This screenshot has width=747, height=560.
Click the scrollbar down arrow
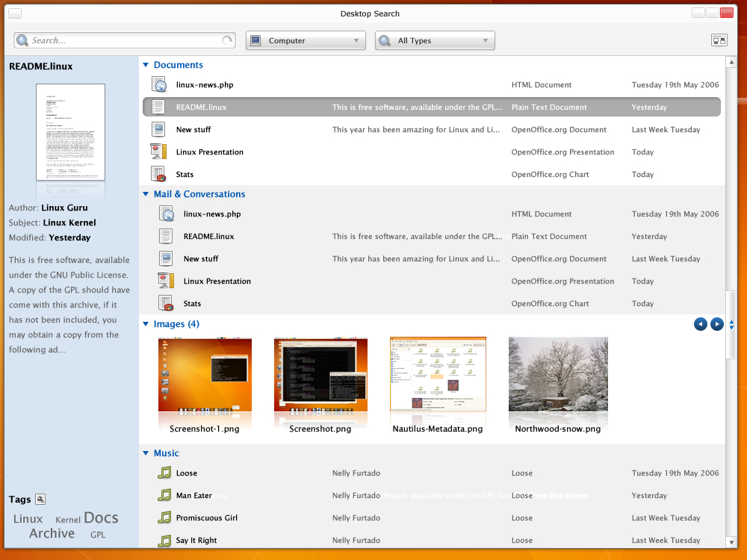[731, 542]
